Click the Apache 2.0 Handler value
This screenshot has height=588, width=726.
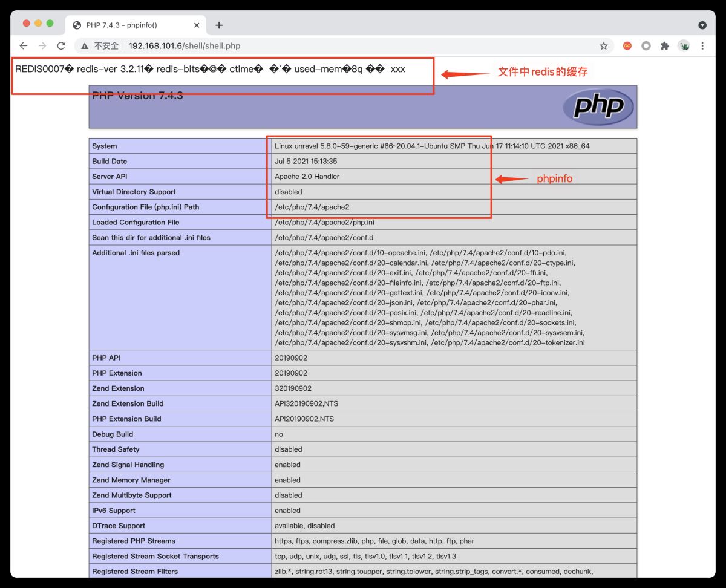tap(307, 177)
